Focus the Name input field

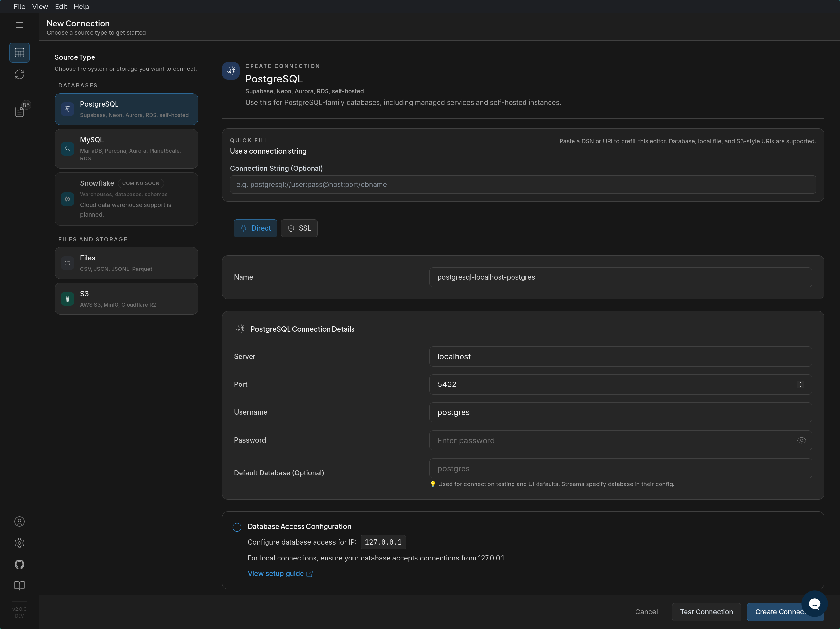[x=621, y=277]
